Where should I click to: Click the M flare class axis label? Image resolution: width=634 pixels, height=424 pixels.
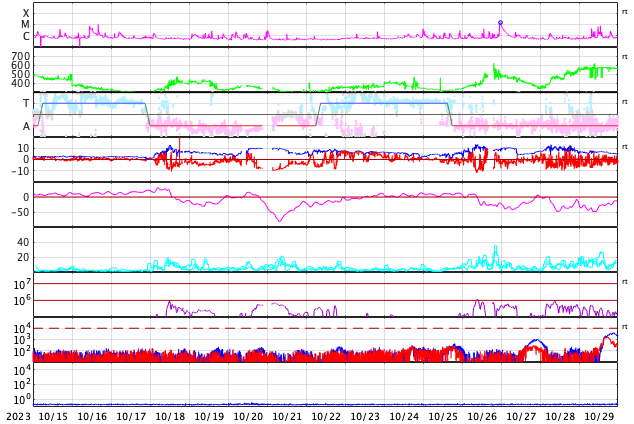(25, 25)
